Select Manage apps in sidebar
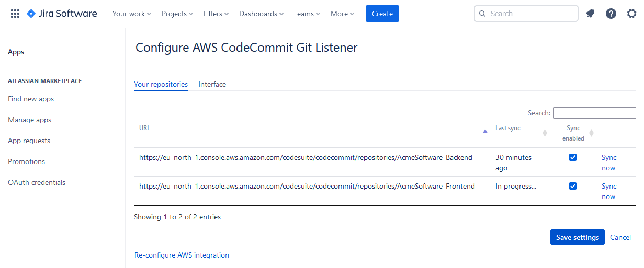644x268 pixels. tap(30, 120)
